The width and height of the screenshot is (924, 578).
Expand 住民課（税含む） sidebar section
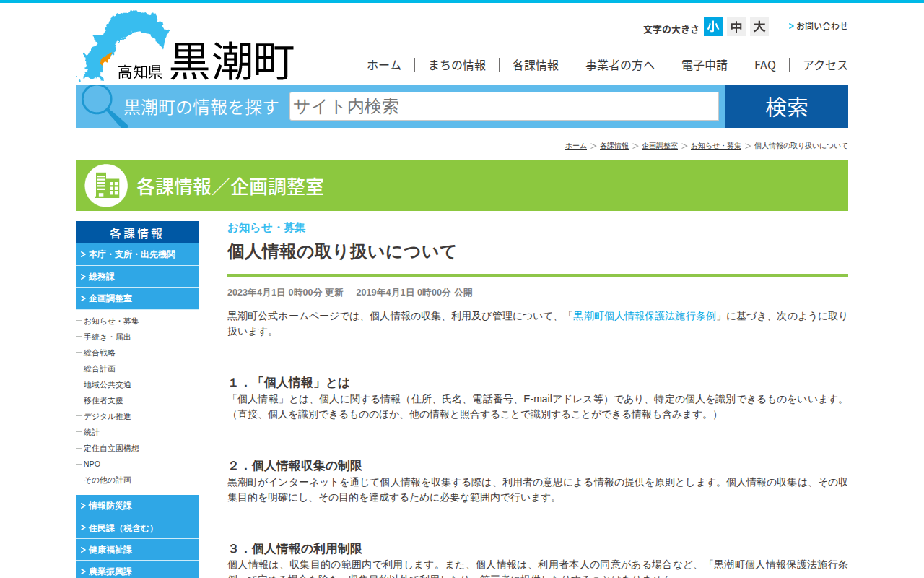[137, 528]
